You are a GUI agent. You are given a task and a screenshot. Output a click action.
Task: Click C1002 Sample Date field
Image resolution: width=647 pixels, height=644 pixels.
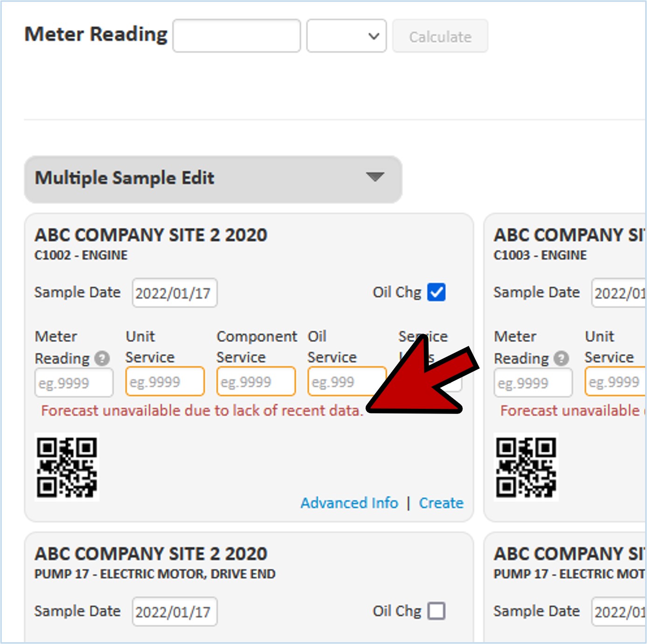(175, 293)
